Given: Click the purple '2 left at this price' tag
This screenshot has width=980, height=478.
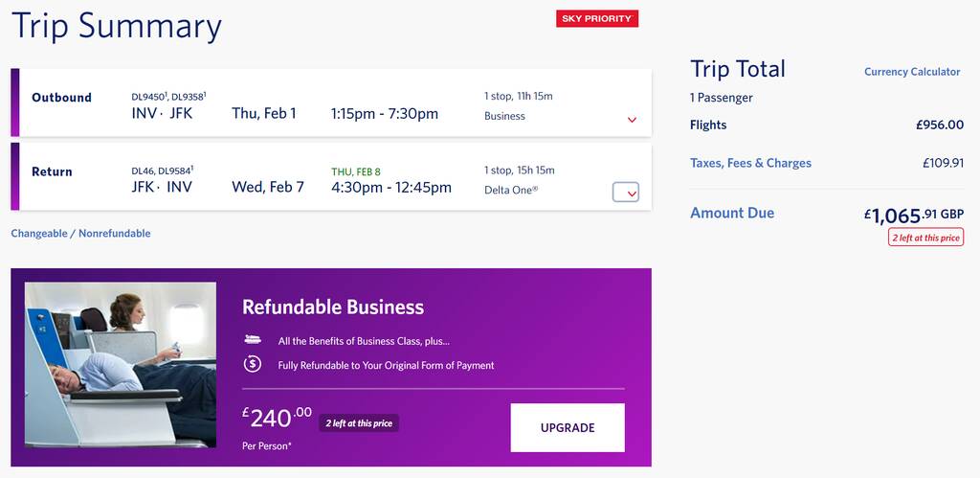Looking at the screenshot, I should coord(359,423).
